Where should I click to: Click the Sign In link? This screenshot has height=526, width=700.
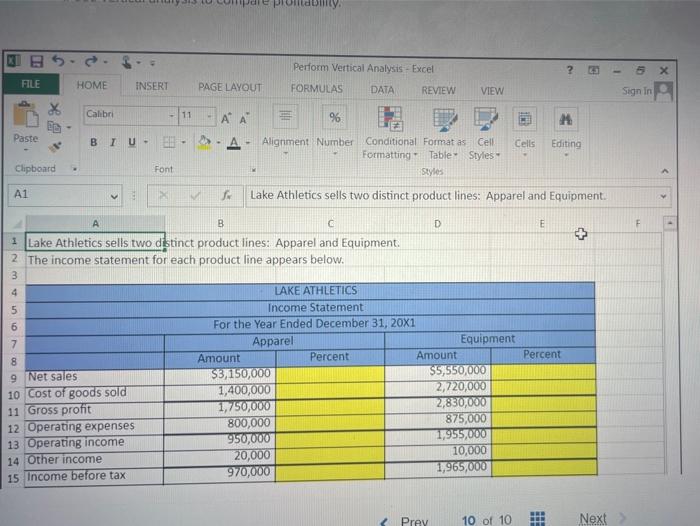pos(637,91)
